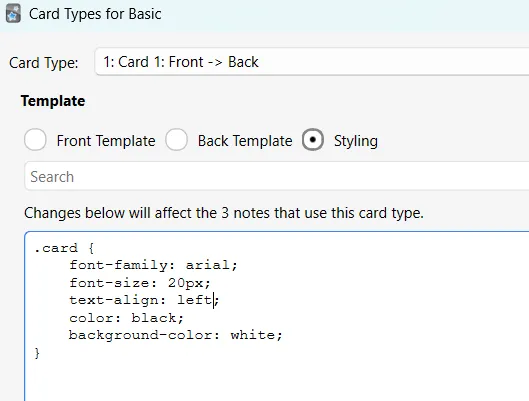This screenshot has height=401, width=529.
Task: Select the Back Template radio button
Action: pos(176,140)
